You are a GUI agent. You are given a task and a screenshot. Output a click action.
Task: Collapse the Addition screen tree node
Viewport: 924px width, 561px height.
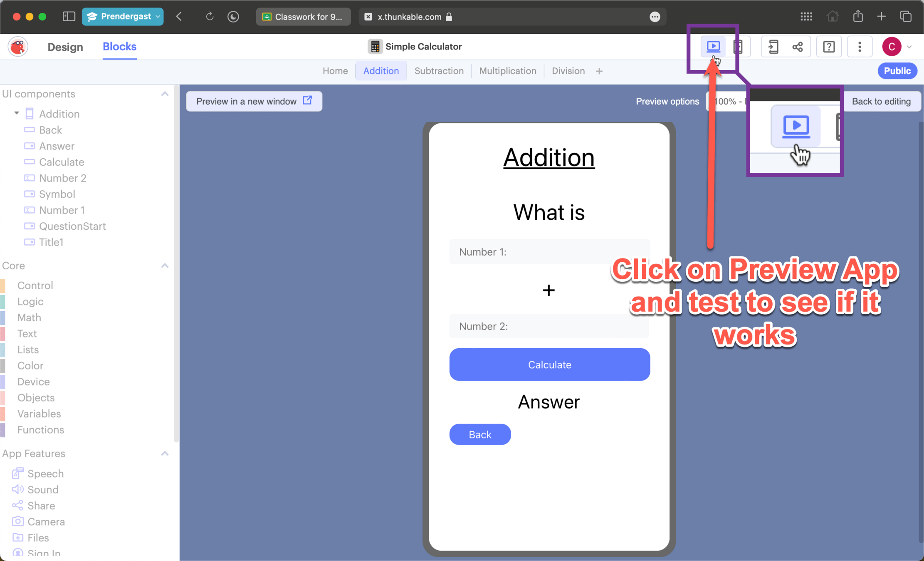coord(17,113)
